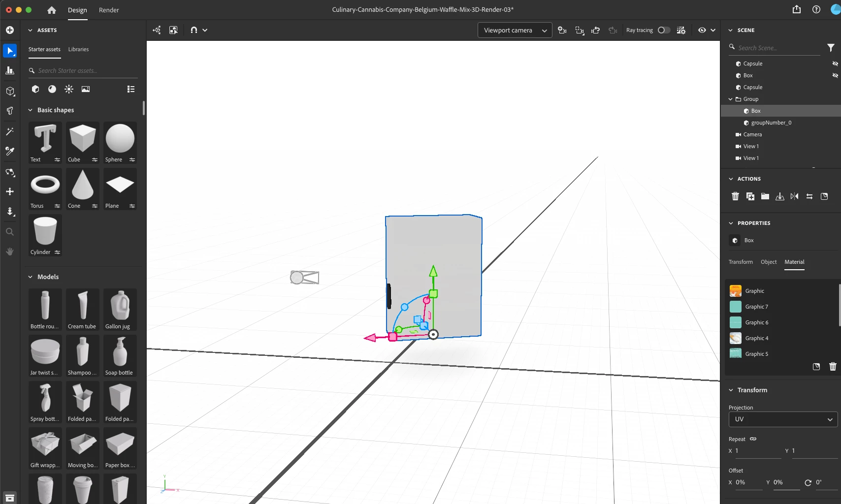This screenshot has height=504, width=841.
Task: Open viewport display options chevron
Action: point(713,30)
